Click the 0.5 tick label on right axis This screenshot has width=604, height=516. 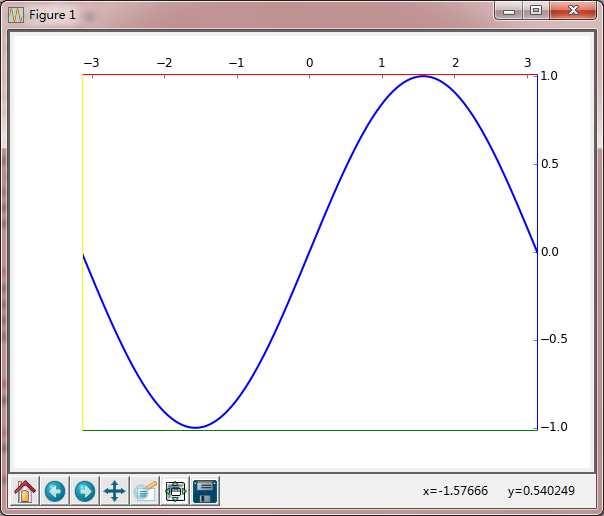point(550,164)
